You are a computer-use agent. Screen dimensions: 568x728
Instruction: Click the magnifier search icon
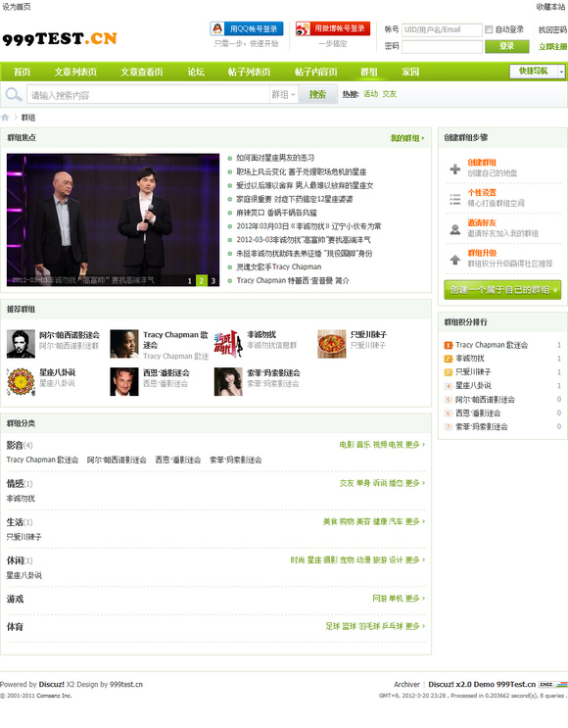pos(14,95)
